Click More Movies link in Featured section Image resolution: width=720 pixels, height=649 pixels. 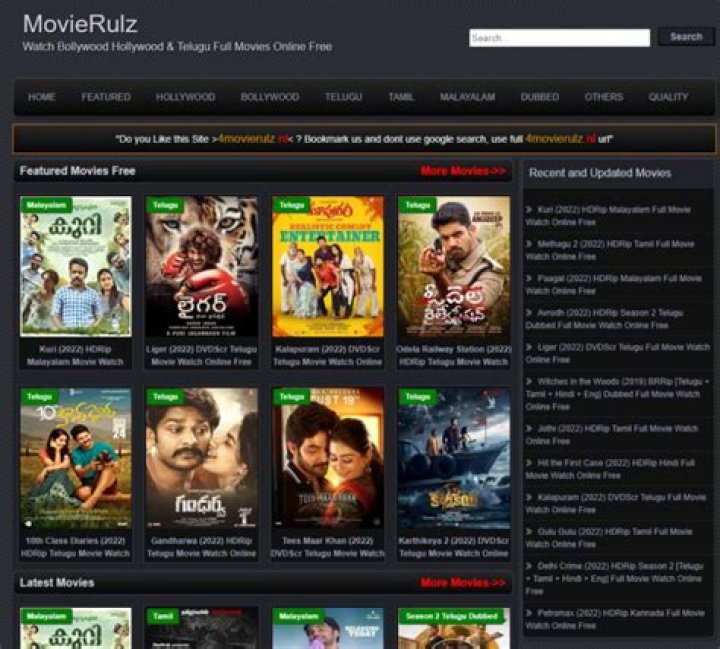[463, 171]
